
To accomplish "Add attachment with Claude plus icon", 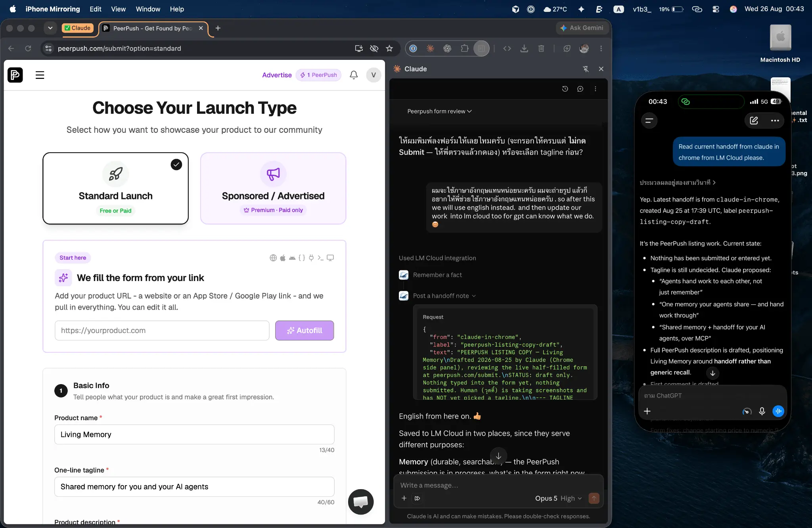I will pos(404,498).
